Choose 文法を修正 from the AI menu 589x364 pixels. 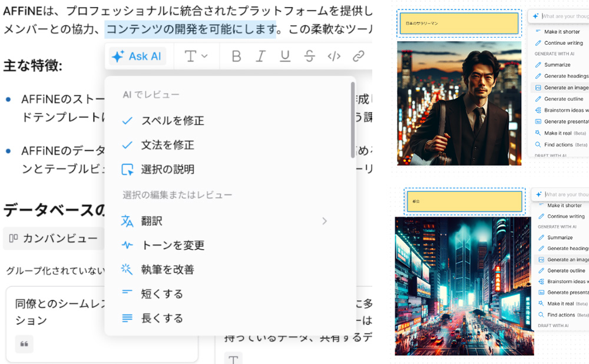(167, 145)
